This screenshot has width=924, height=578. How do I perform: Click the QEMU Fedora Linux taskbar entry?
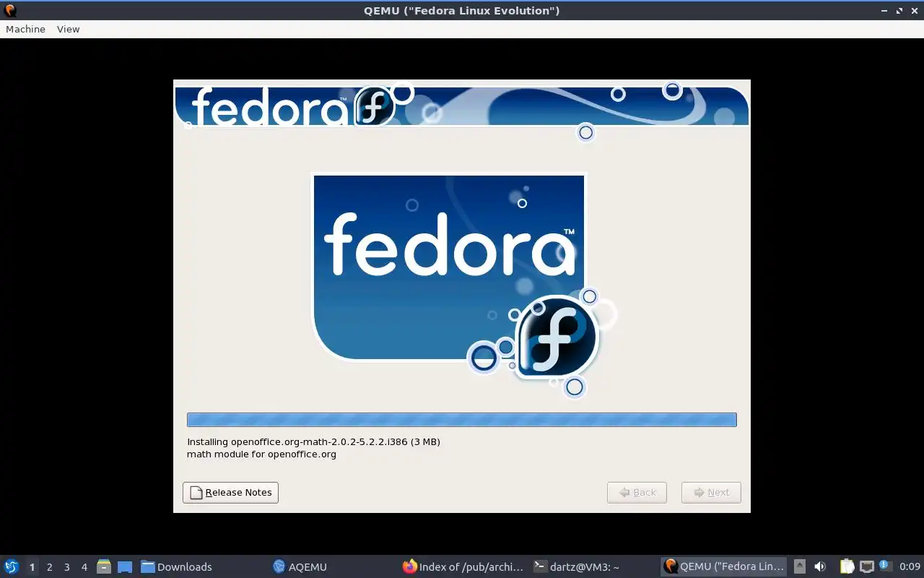pyautogui.click(x=723, y=567)
